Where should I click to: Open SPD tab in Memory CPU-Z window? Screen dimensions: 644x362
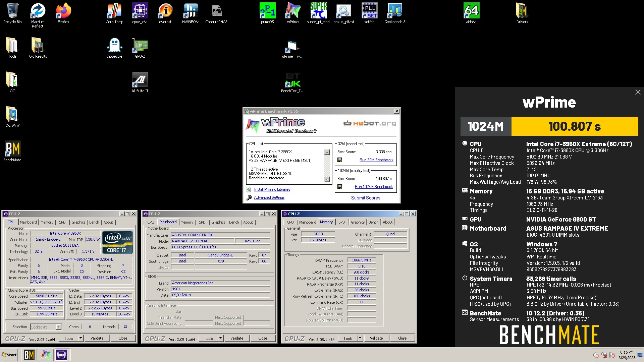click(x=341, y=222)
